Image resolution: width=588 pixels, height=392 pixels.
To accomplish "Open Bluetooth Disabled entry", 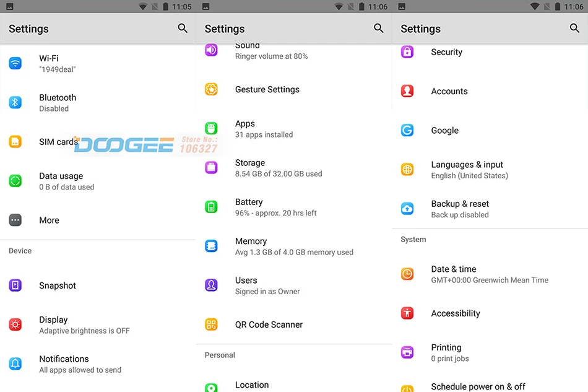I will point(98,102).
